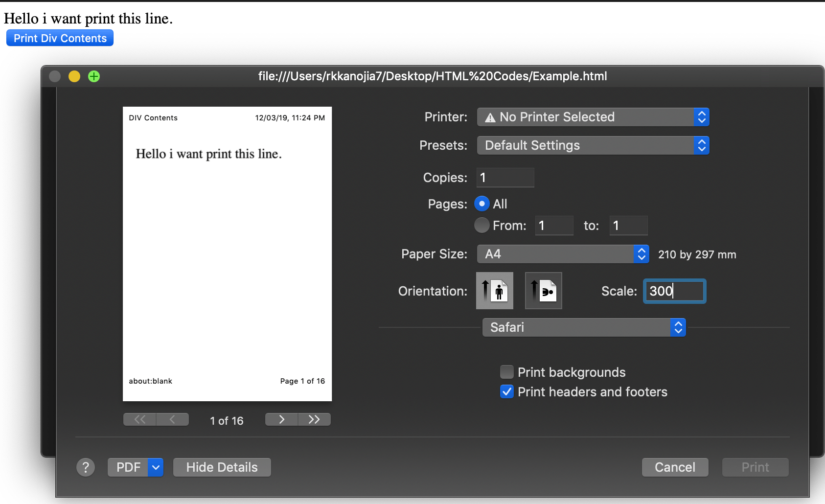
Task: Select landscape orientation
Action: 543,291
